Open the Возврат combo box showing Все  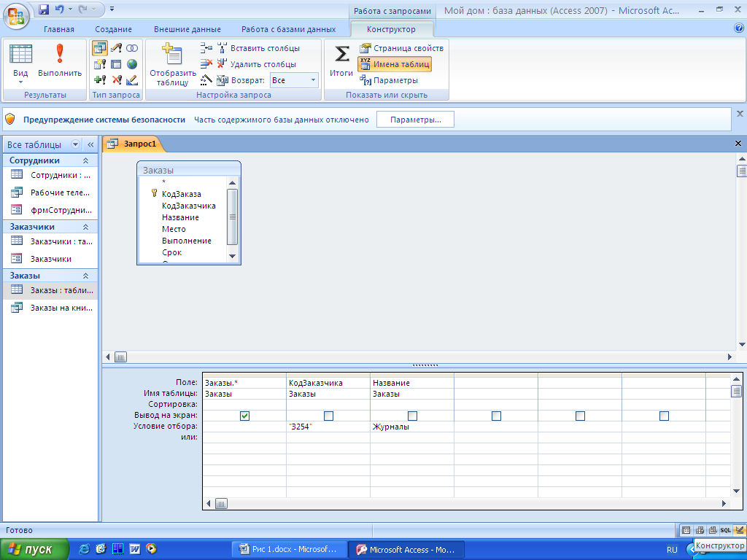294,80
